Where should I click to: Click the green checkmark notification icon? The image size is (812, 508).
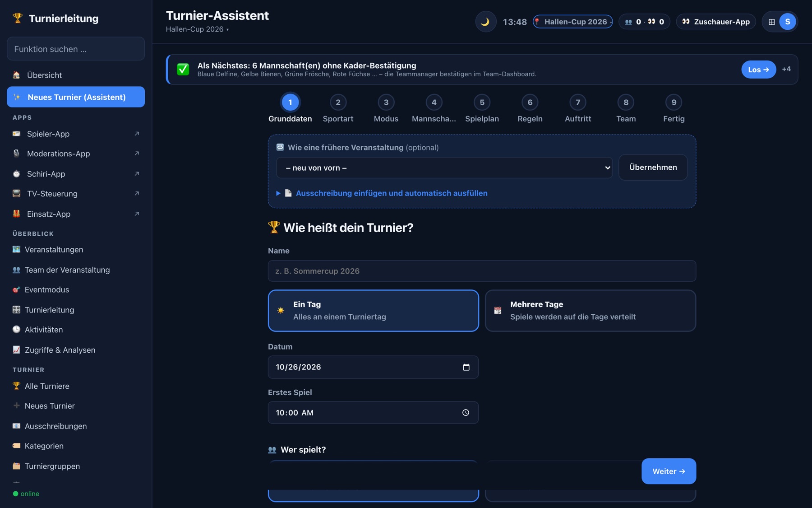[x=183, y=69]
